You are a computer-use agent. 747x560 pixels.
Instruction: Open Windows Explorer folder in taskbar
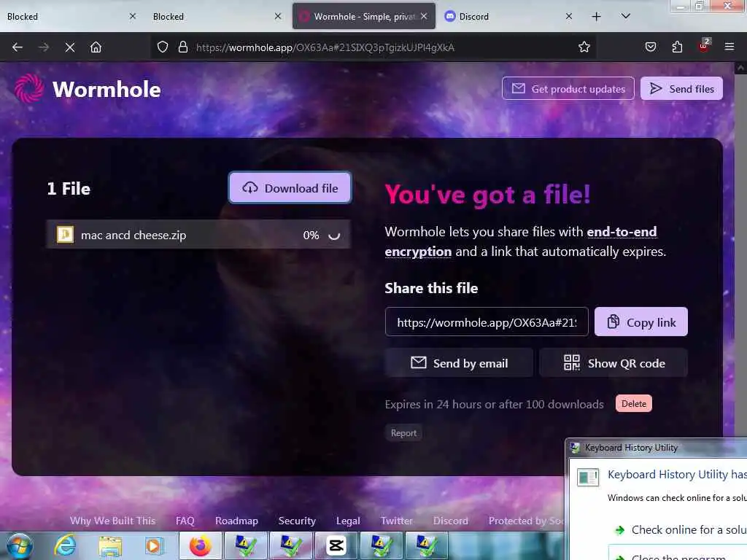111,546
